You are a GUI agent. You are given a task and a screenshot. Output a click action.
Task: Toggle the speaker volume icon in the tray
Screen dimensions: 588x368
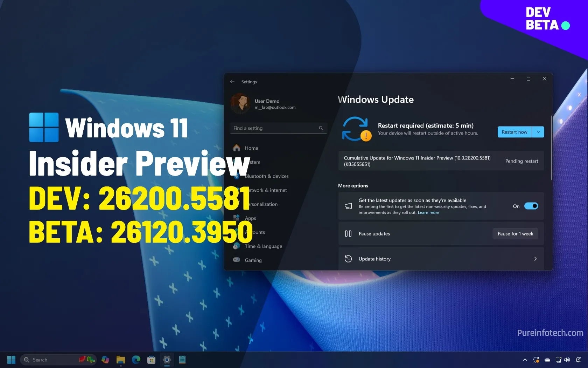pos(567,360)
